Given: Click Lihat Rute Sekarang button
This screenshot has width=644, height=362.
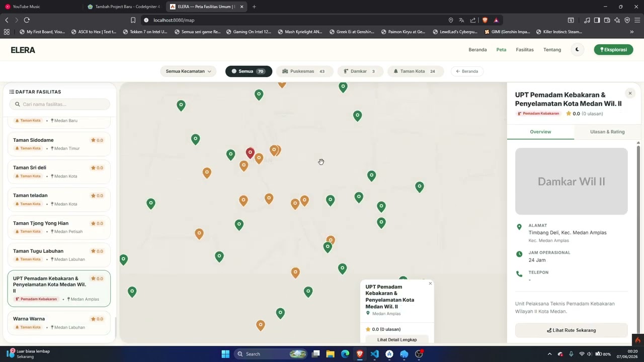Looking at the screenshot, I should [x=572, y=330].
